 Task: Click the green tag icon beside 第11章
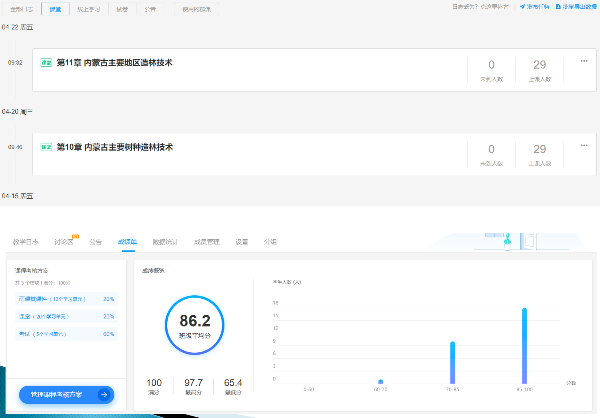pyautogui.click(x=46, y=63)
